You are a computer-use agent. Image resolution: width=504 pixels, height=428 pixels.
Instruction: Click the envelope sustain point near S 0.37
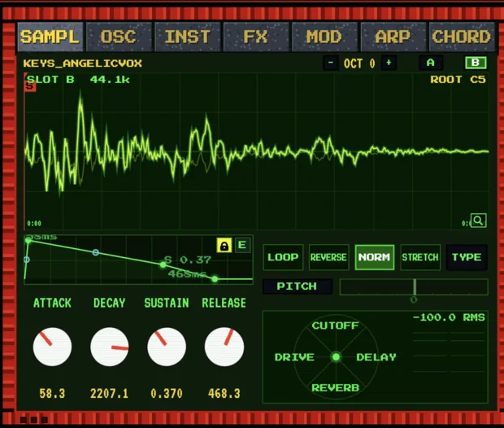pos(163,264)
